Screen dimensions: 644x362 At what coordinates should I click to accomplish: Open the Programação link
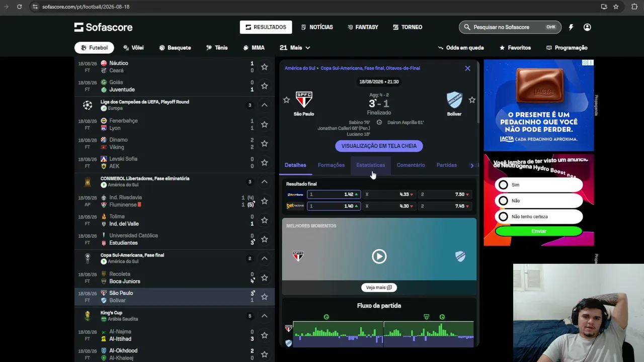(x=567, y=48)
